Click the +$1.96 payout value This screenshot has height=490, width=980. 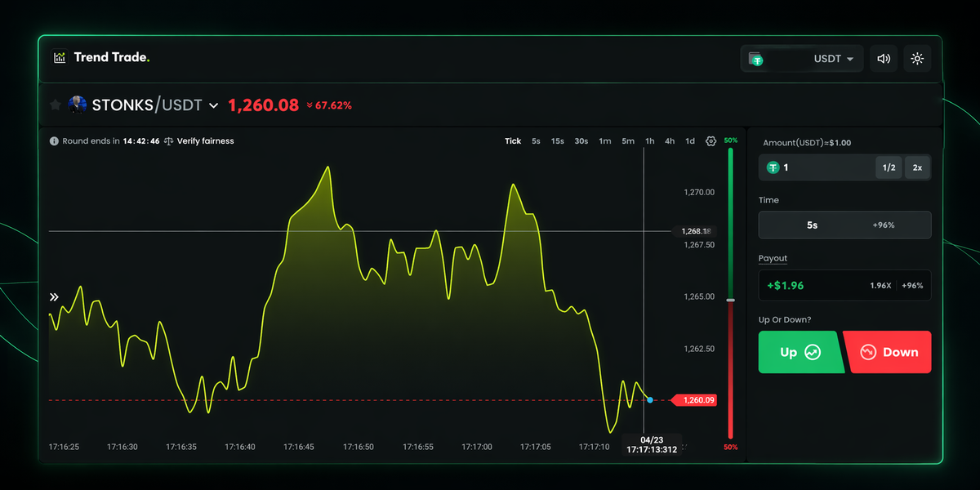pyautogui.click(x=786, y=286)
